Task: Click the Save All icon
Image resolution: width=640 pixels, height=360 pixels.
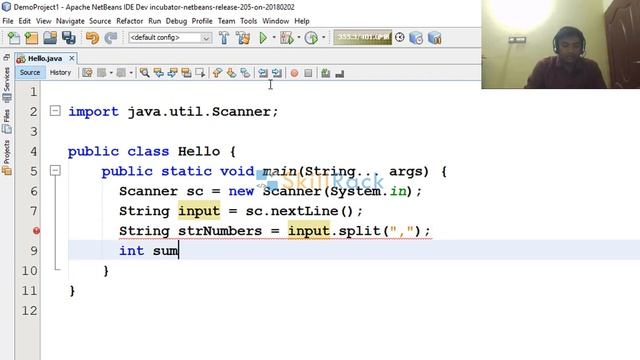Action: (69, 38)
